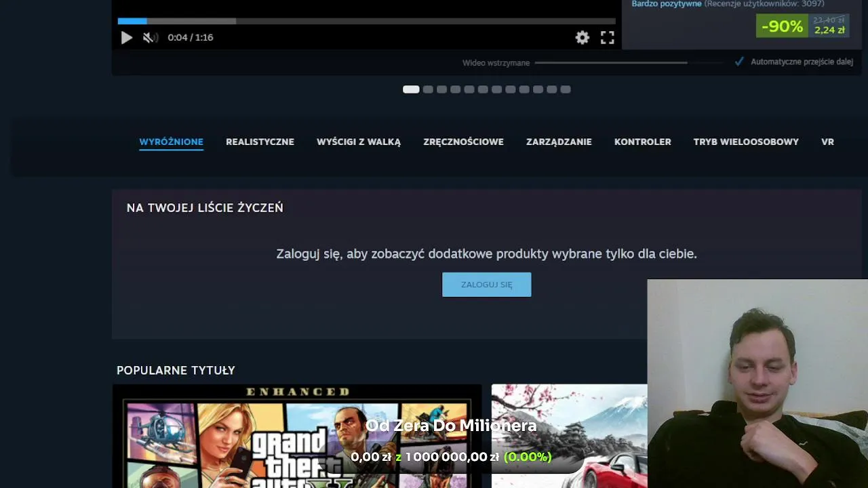Select the second carousel page dot
The width and height of the screenshot is (868, 488).
(428, 89)
